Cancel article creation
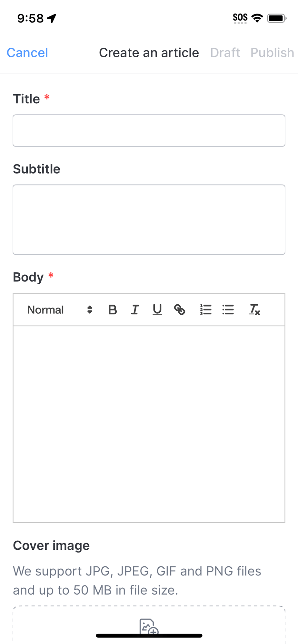 (x=27, y=53)
